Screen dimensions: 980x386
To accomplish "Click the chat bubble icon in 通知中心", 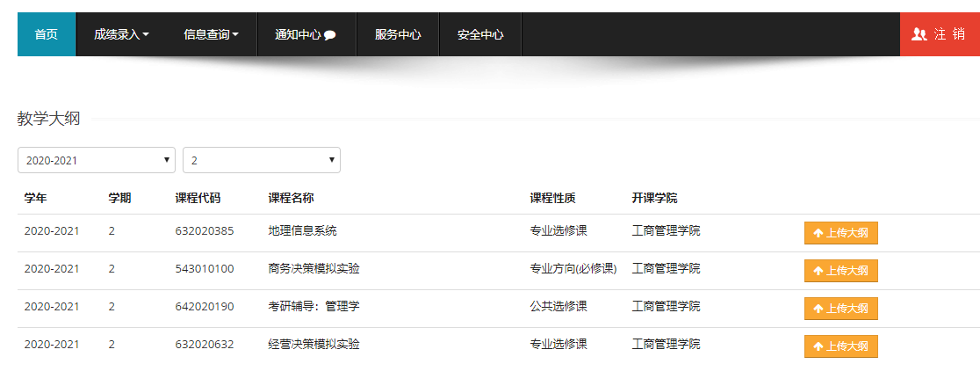I will pyautogui.click(x=330, y=36).
